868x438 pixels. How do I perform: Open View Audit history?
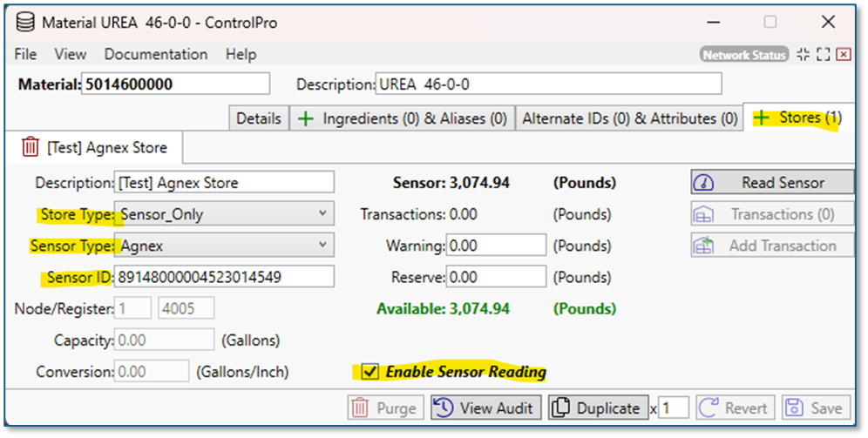coord(486,408)
